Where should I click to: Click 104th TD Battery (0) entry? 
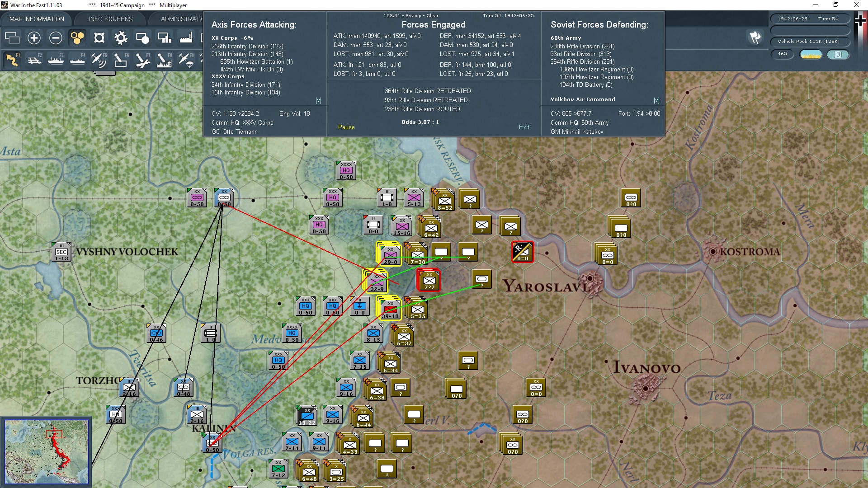tap(586, 84)
